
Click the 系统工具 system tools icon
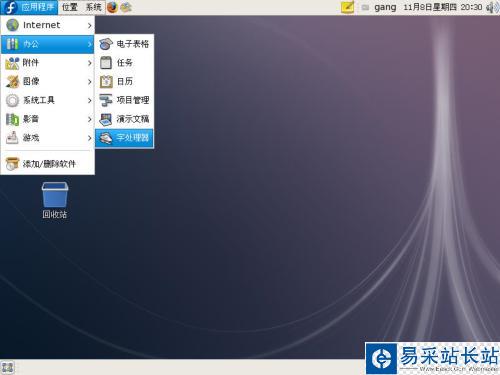pyautogui.click(x=12, y=100)
